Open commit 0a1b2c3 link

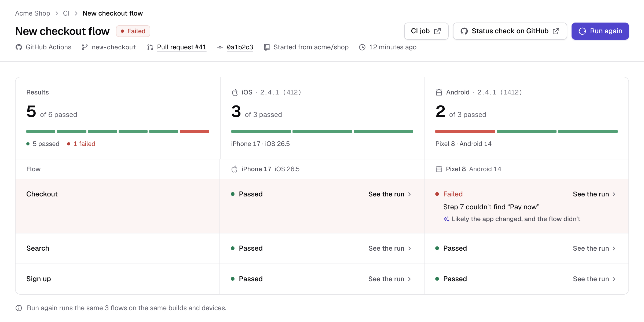(240, 47)
